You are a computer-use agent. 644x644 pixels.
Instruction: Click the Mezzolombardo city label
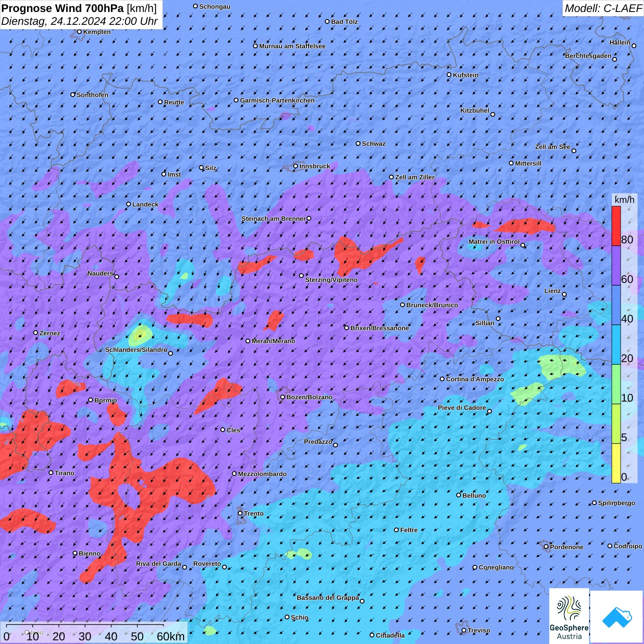click(x=262, y=474)
